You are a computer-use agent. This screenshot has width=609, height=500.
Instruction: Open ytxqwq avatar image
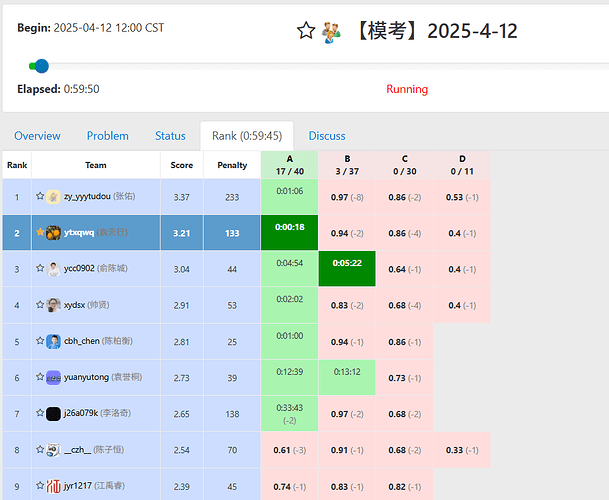pos(53,233)
